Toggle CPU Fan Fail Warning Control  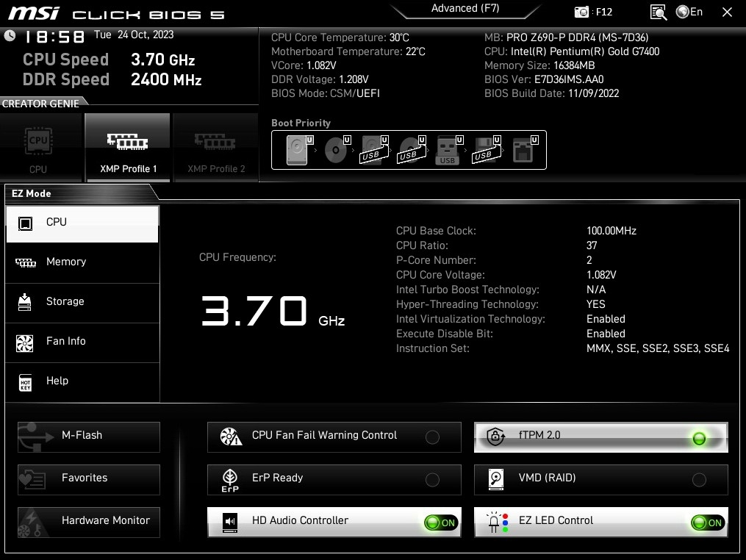click(432, 437)
